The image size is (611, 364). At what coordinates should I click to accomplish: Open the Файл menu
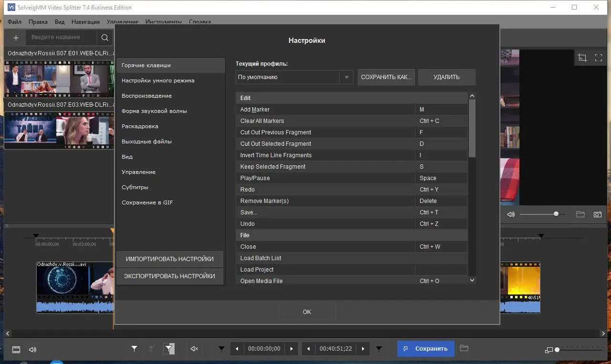[14, 22]
